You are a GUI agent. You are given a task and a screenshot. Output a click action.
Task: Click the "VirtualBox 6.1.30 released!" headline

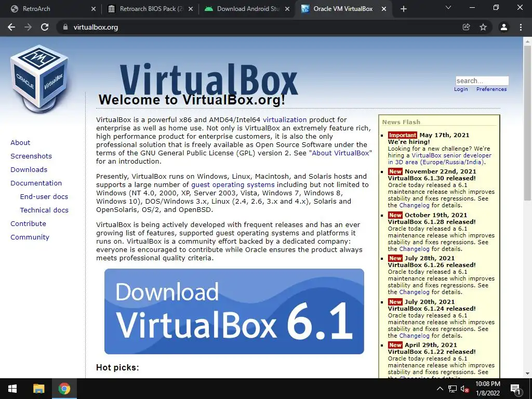point(432,178)
